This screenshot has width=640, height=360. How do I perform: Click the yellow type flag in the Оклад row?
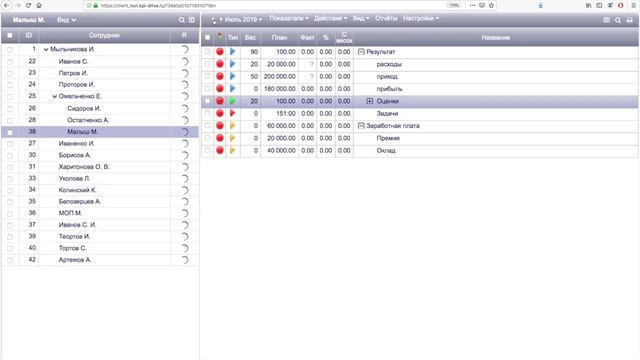tap(232, 150)
